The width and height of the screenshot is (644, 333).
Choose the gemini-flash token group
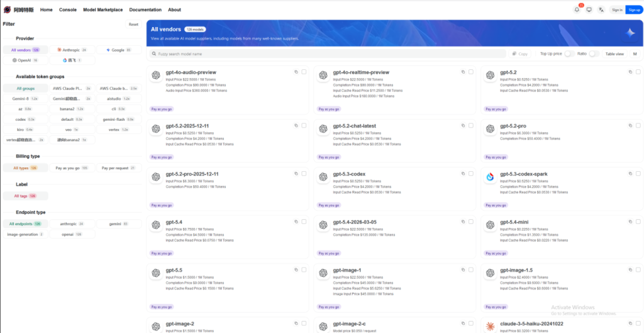[x=119, y=119]
